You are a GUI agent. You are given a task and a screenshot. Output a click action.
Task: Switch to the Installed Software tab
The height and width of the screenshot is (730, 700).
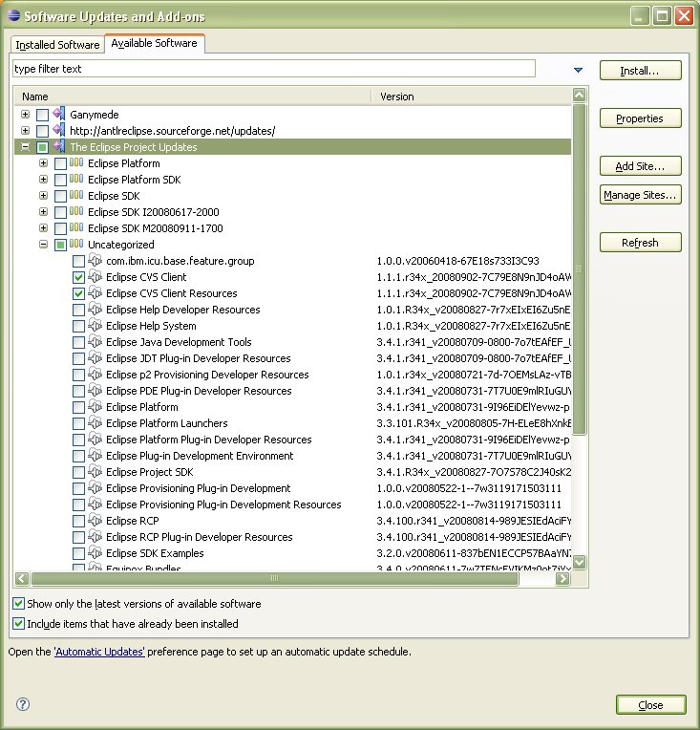coord(57,45)
